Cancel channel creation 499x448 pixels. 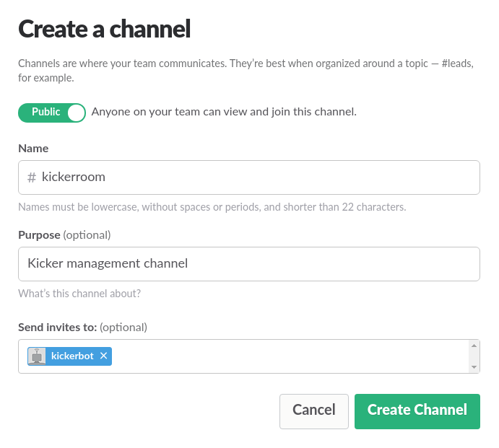(x=314, y=411)
